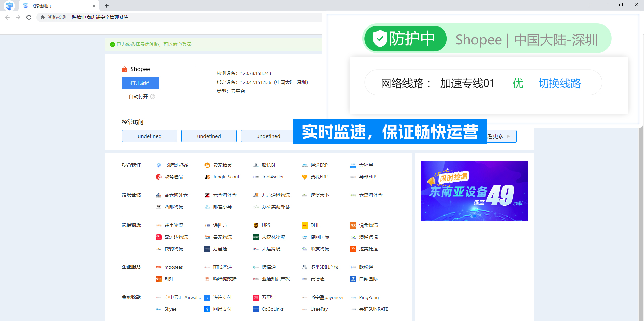The width and height of the screenshot is (644, 321).
Task: Click the 线路检测 label in address bar
Action: tap(57, 17)
